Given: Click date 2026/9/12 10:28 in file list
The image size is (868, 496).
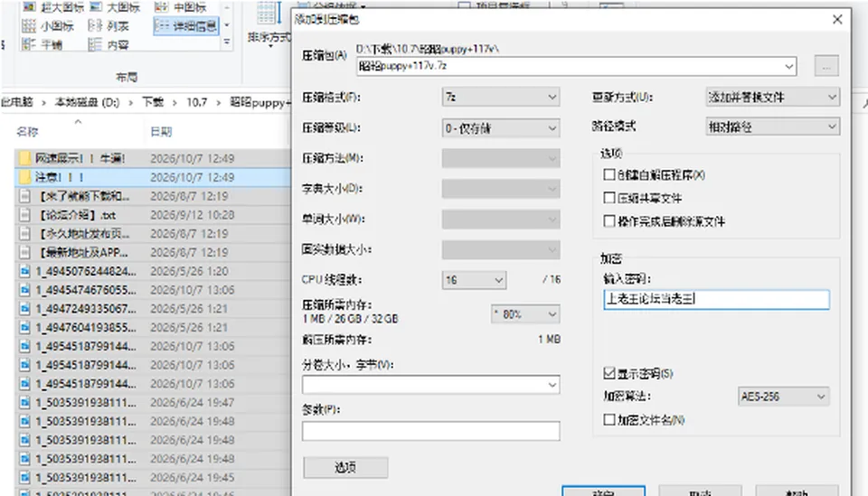Looking at the screenshot, I should tap(192, 214).
